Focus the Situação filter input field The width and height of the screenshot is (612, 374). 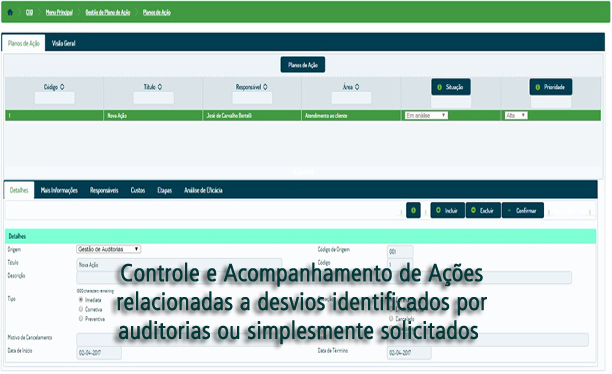tap(451, 102)
